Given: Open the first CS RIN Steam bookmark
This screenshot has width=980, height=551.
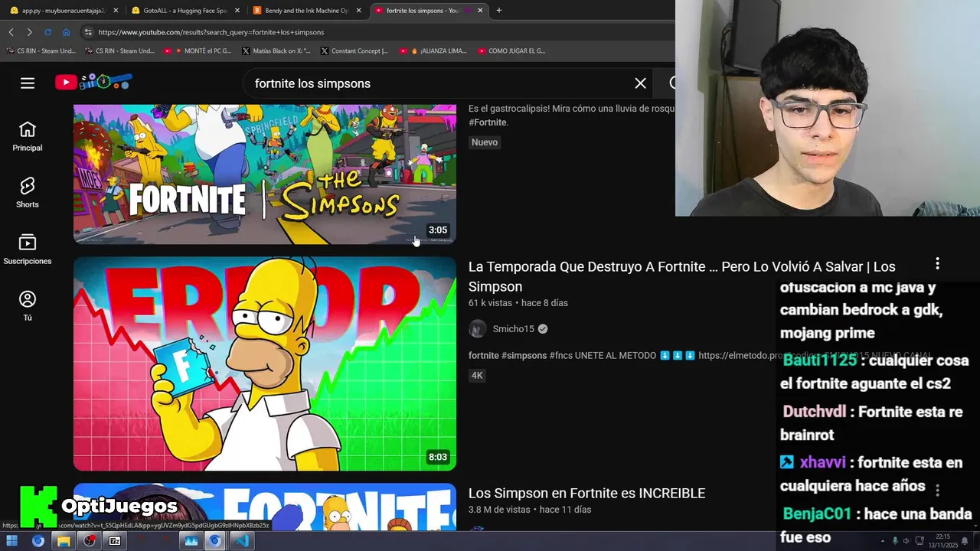Looking at the screenshot, I should coord(41,51).
